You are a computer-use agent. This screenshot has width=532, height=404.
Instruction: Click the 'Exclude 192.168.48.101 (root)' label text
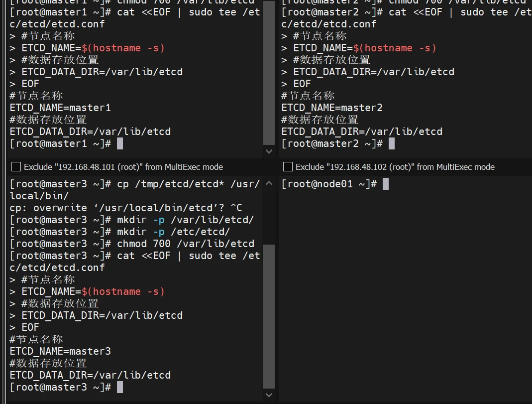coord(123,167)
